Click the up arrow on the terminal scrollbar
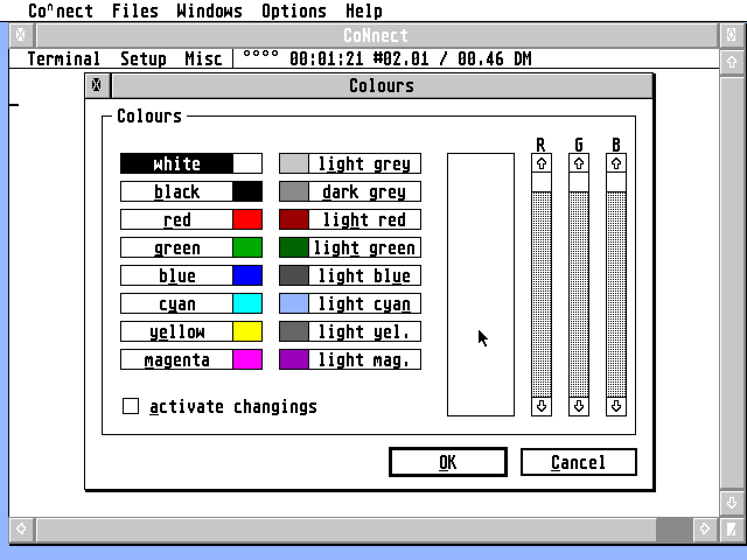This screenshot has height=560, width=747. click(x=733, y=62)
